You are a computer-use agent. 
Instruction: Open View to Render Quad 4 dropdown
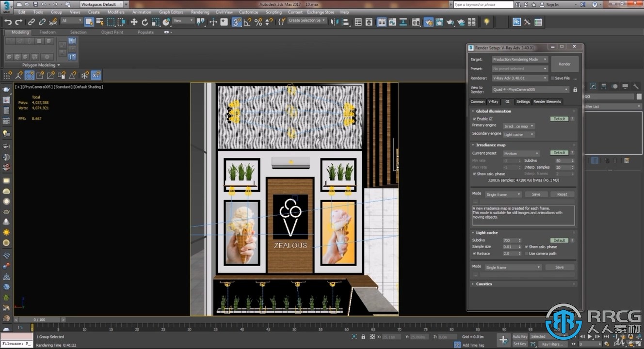click(x=531, y=90)
